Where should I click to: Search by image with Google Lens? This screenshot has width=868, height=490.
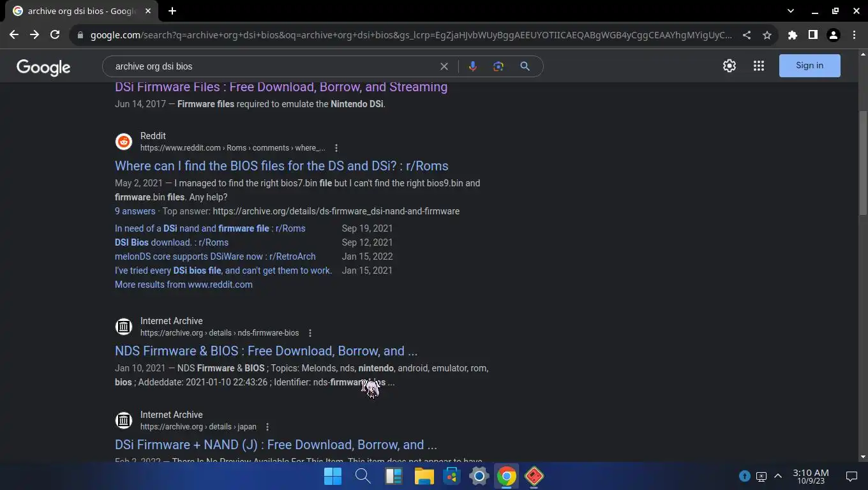[498, 66]
